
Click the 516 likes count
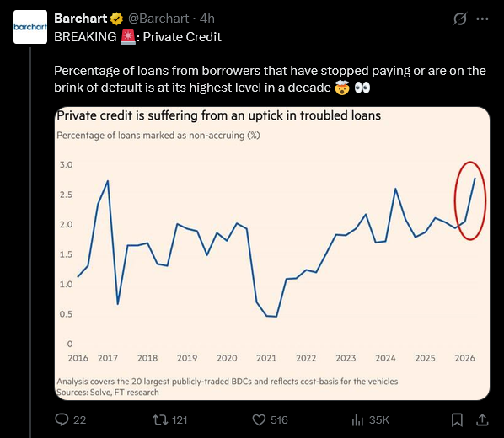(x=279, y=420)
